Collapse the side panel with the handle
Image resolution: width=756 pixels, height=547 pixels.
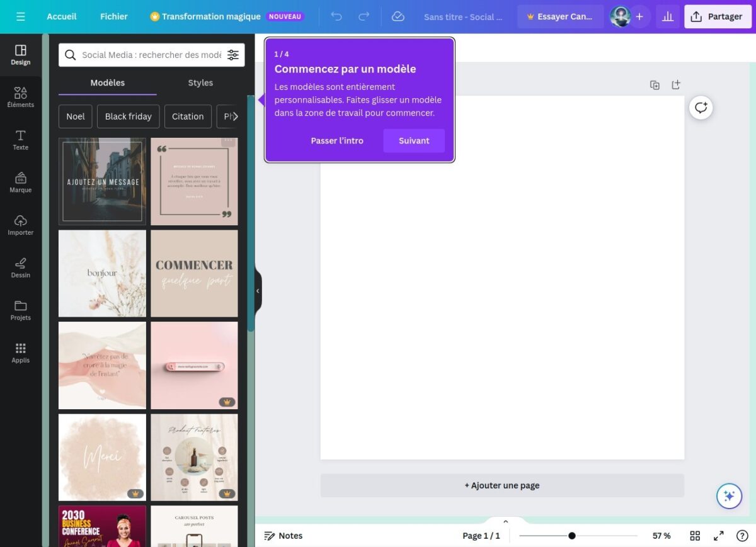(x=258, y=291)
